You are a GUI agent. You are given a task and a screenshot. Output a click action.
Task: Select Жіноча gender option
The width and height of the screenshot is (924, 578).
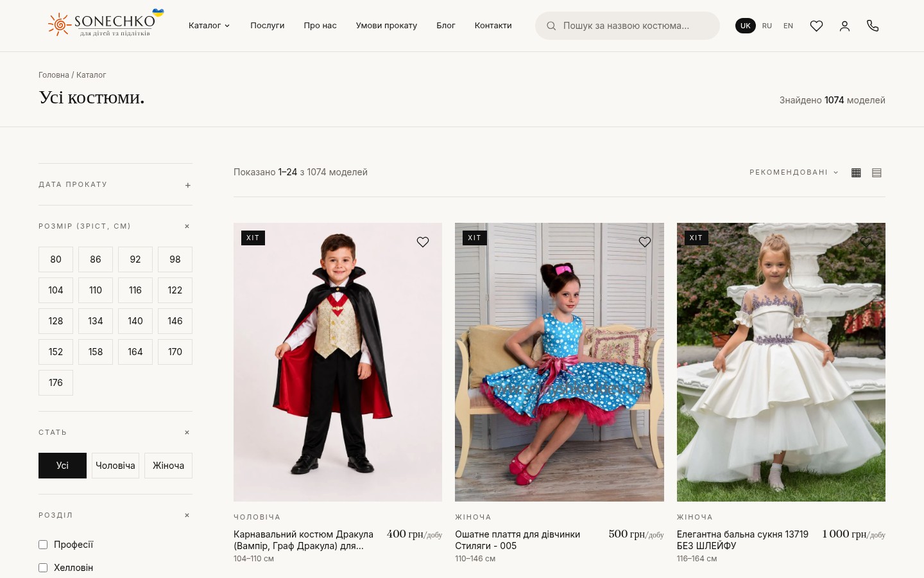click(168, 466)
